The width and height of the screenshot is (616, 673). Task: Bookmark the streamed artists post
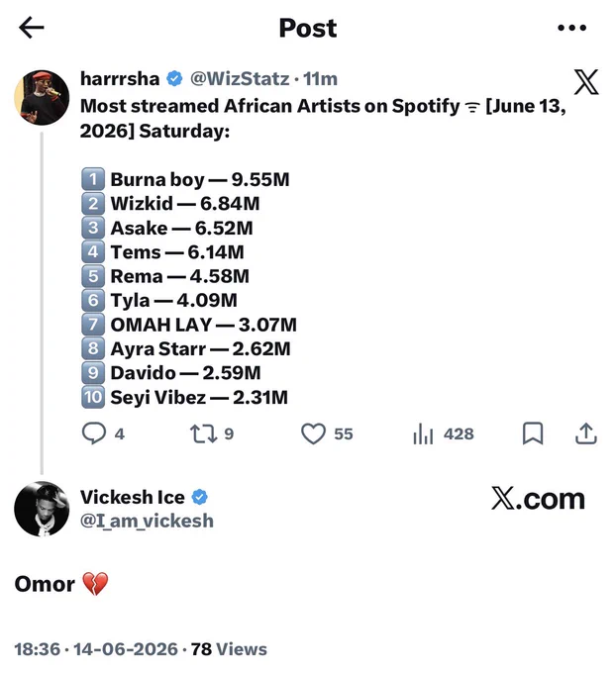tap(533, 433)
